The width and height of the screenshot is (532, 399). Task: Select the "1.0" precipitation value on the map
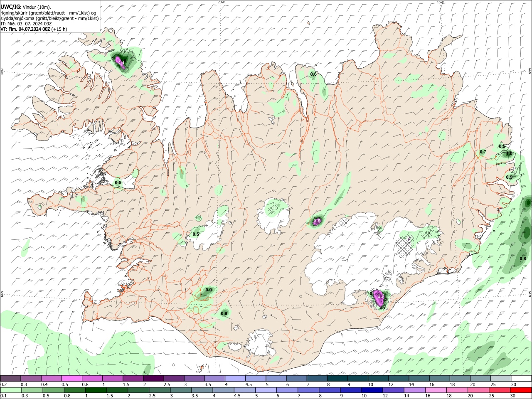(x=509, y=154)
